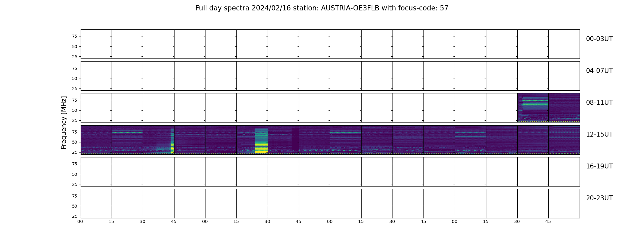Select the 16-19UT row label
Viewport: 644px width, 245px height.
[599, 166]
